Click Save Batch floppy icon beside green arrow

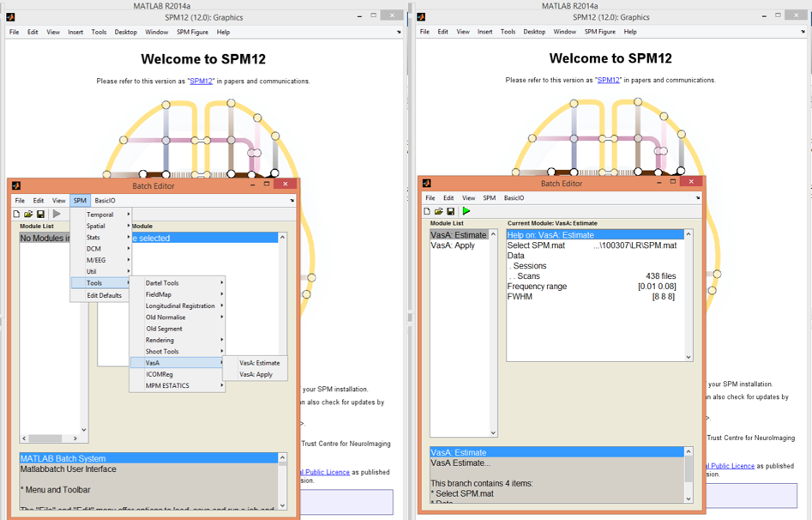[450, 211]
